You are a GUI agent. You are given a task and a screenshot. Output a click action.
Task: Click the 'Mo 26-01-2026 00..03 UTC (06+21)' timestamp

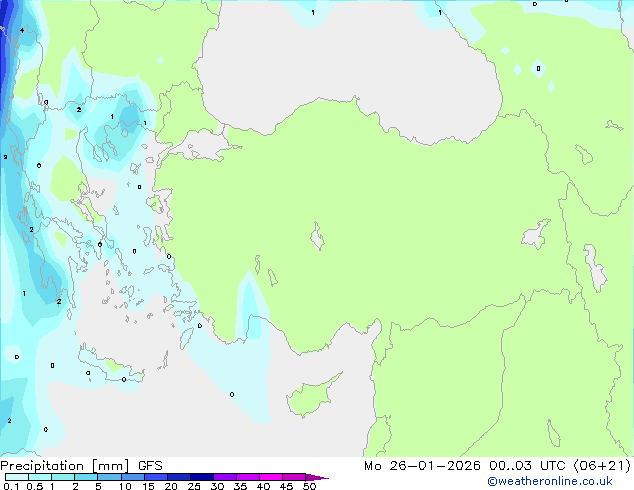(x=497, y=466)
